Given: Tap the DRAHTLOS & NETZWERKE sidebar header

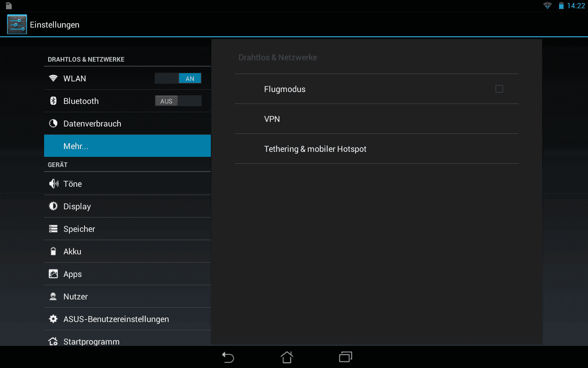Looking at the screenshot, I should [x=86, y=59].
